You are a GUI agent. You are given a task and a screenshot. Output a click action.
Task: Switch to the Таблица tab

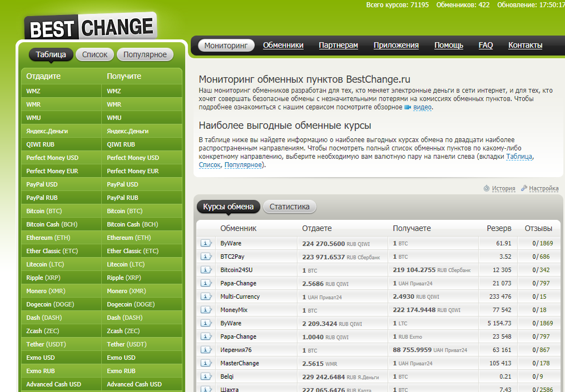[x=51, y=55]
